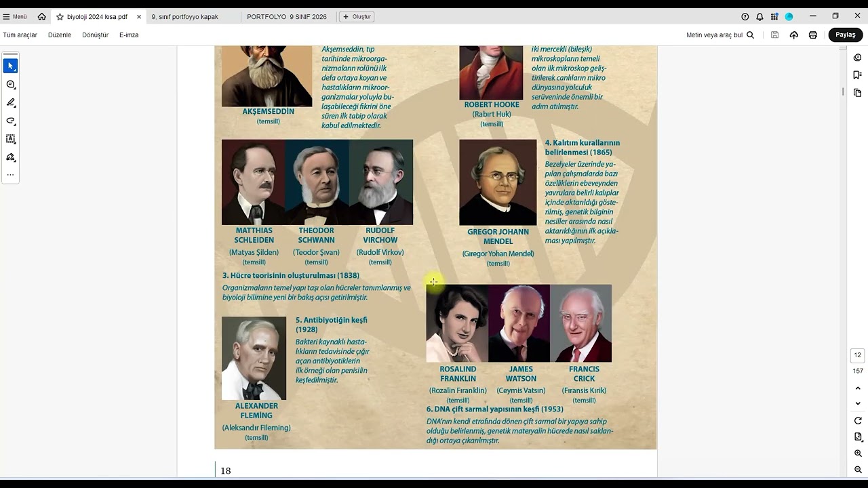Click the total page count '157'
Screen dimensions: 868x488
pyautogui.click(x=858, y=371)
